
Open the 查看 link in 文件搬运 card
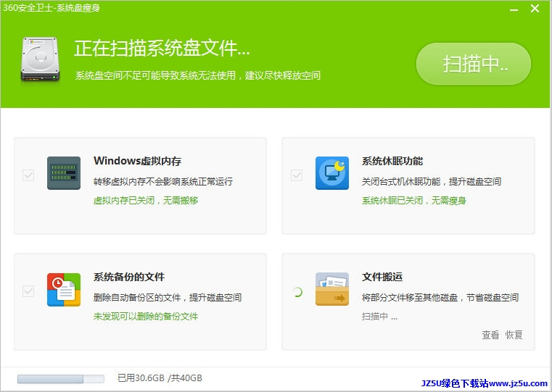490,335
